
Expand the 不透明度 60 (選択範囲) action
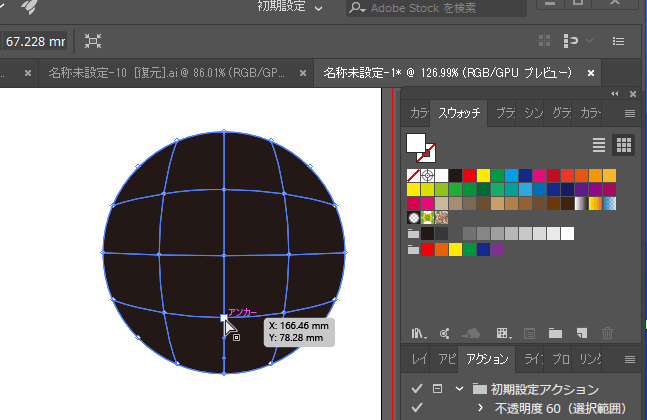[481, 408]
